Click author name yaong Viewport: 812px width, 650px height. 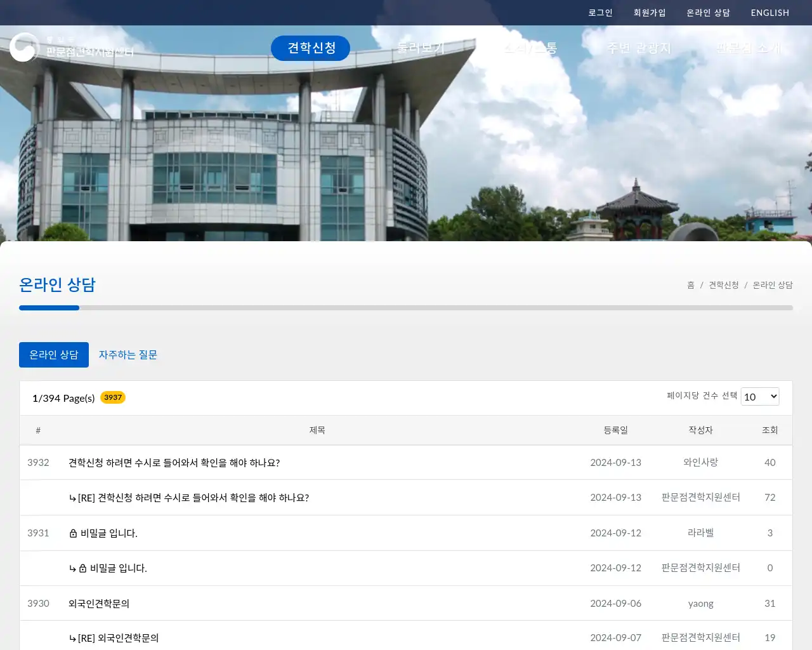click(700, 603)
